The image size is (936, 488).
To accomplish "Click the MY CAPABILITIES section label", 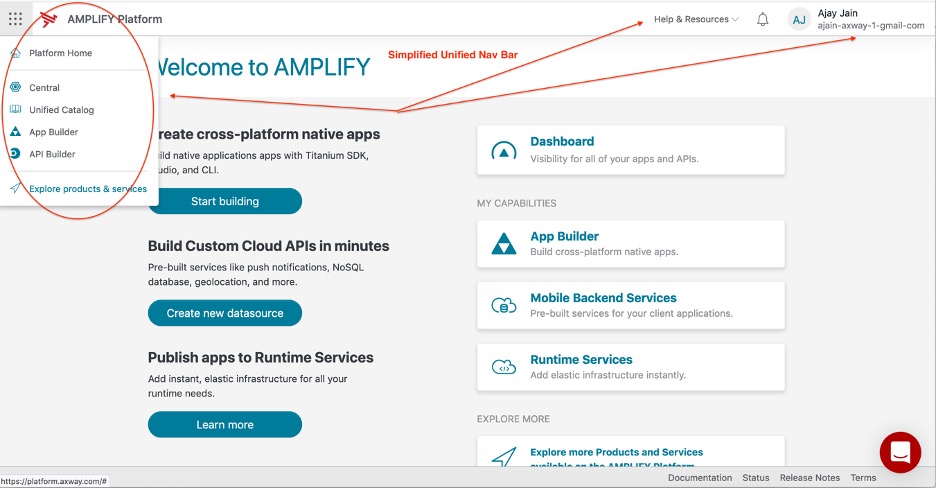I will (516, 203).
